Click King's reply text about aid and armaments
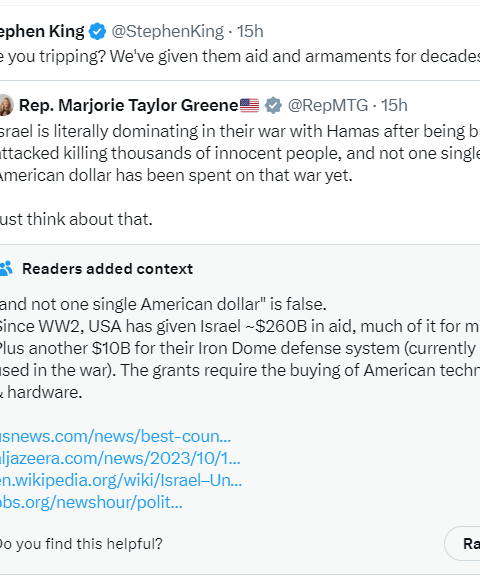 pos(240,57)
